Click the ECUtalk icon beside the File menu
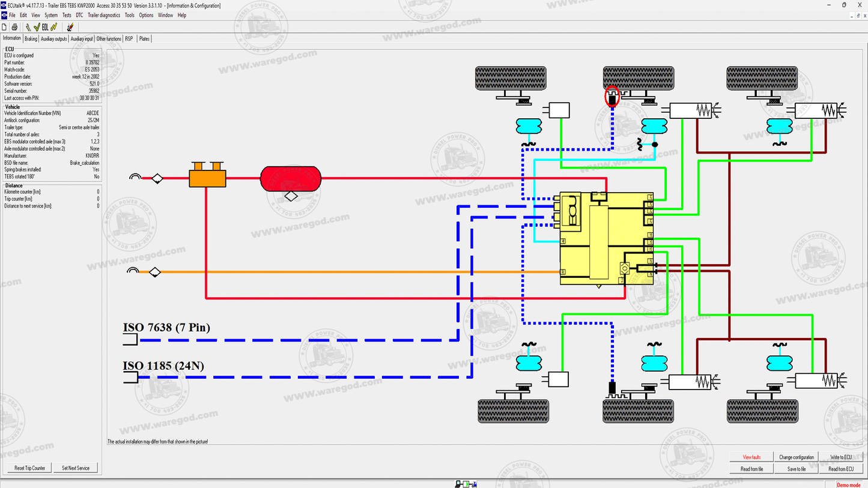This screenshot has width=868, height=488. coord(4,15)
